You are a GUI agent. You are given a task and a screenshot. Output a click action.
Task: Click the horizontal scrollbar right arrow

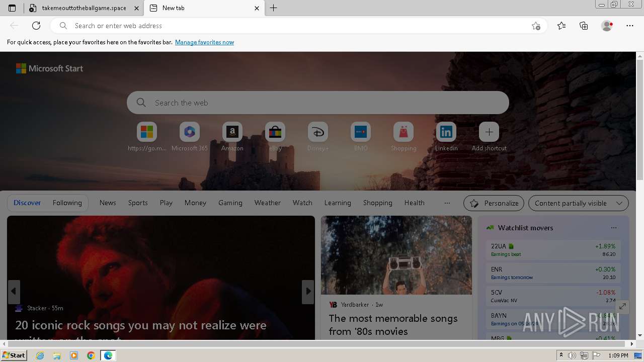pos(632,344)
